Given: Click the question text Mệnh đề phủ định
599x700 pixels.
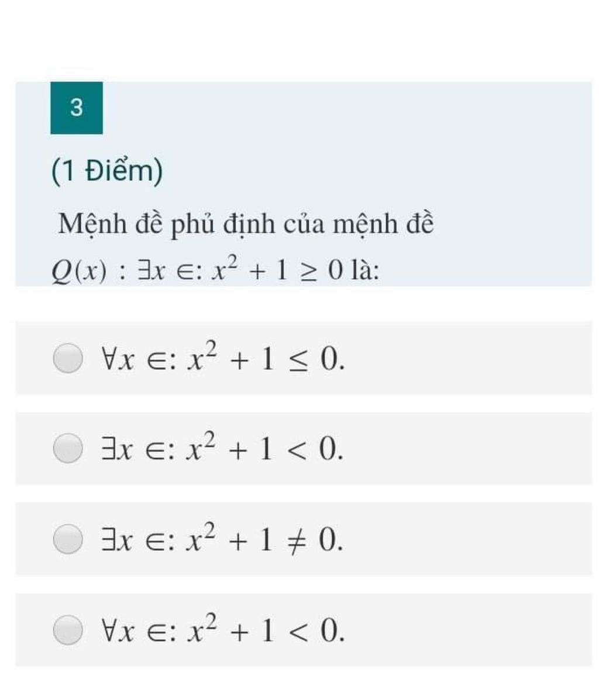Looking at the screenshot, I should coord(246,224).
